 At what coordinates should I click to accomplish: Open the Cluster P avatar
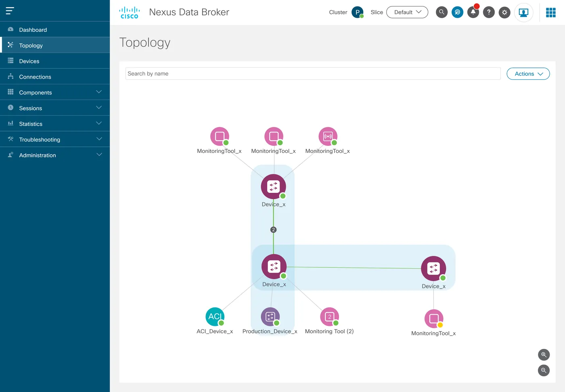point(358,12)
